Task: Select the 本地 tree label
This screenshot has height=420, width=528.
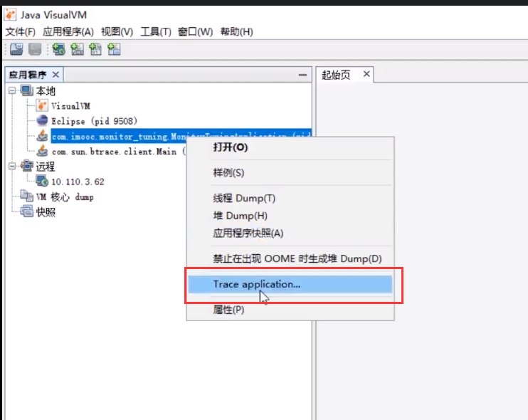Action: click(46, 91)
